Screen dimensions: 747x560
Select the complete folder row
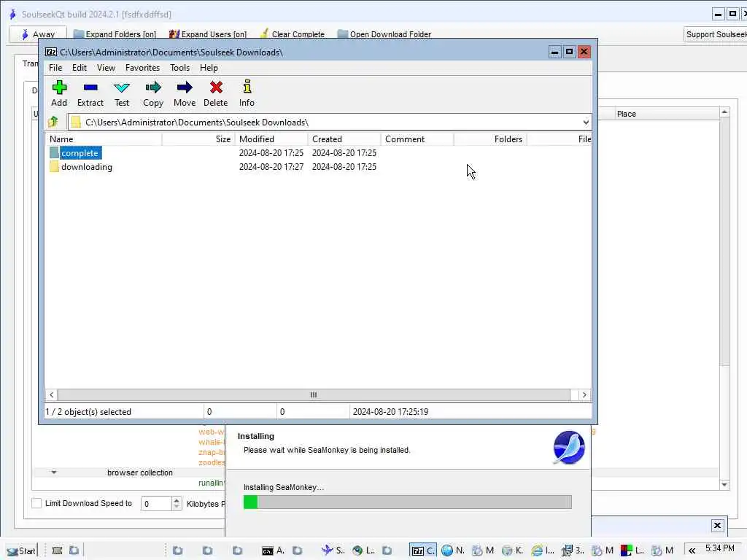[318, 153]
